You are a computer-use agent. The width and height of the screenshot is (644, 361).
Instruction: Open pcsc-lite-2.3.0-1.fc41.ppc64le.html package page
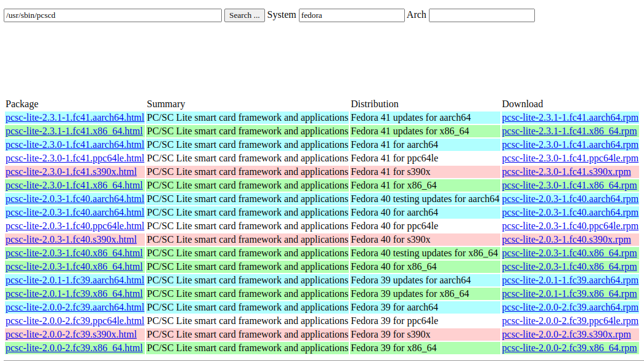[75, 158]
